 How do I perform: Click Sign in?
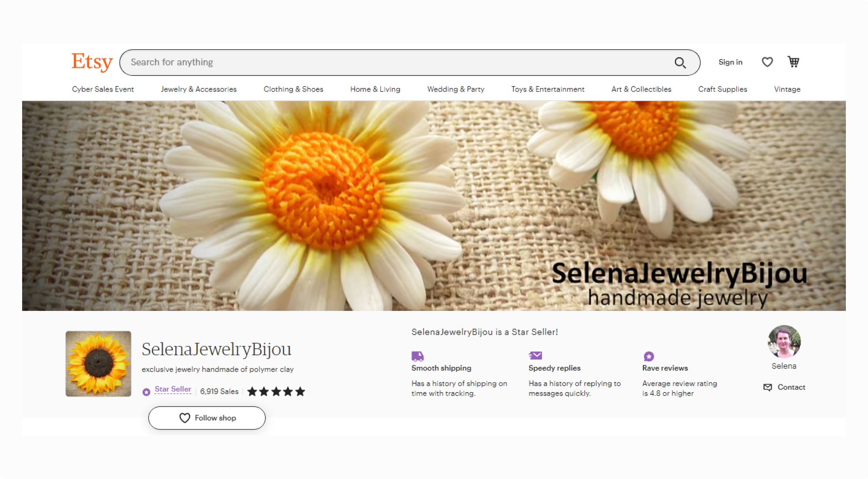pos(730,62)
